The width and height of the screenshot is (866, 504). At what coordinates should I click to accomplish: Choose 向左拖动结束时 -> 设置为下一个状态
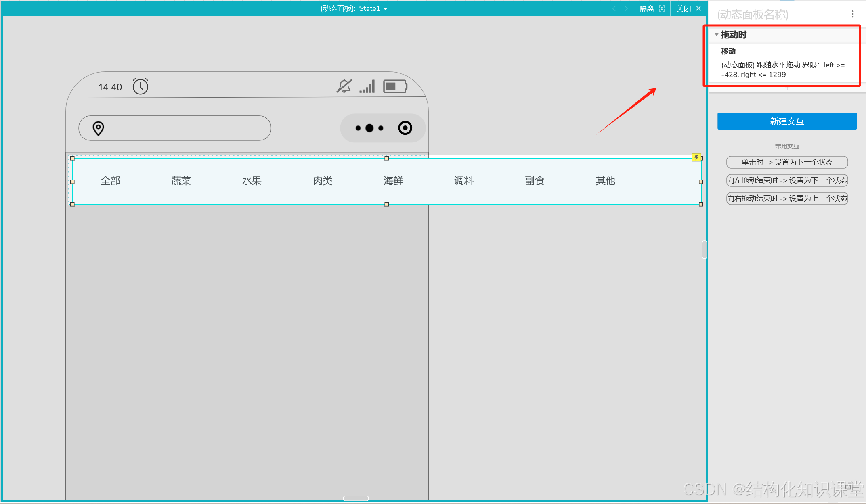(x=787, y=180)
